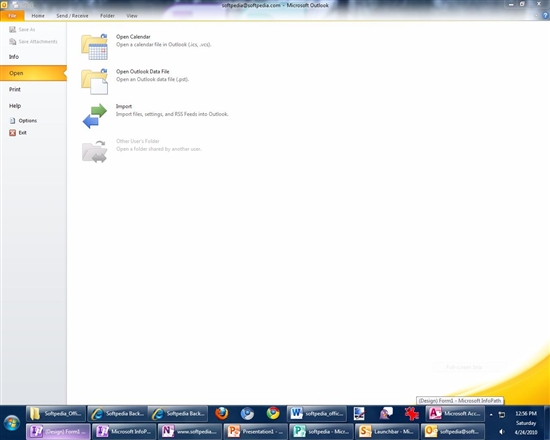Click the Options page icon

13,121
